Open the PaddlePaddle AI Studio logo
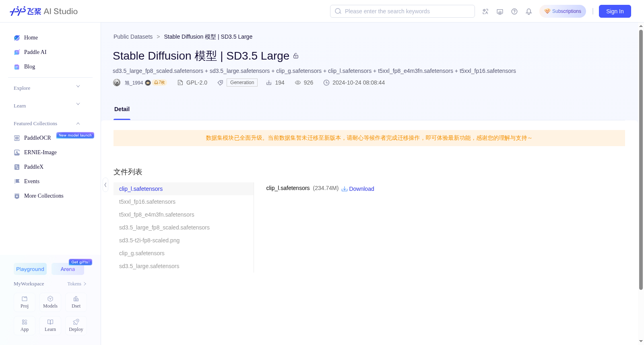Viewport: 644px width, 345px height. pos(43,11)
